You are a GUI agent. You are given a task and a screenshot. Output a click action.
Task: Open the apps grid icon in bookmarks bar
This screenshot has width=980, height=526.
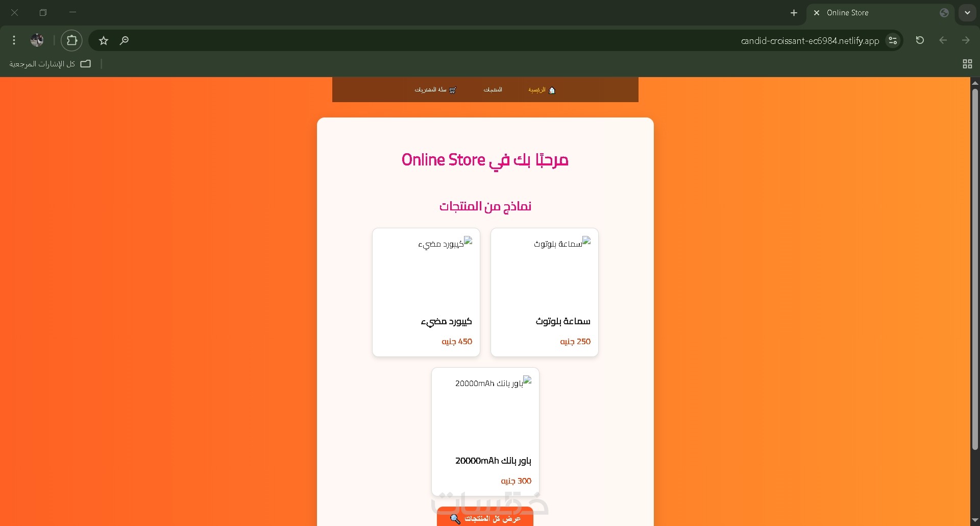click(x=967, y=64)
